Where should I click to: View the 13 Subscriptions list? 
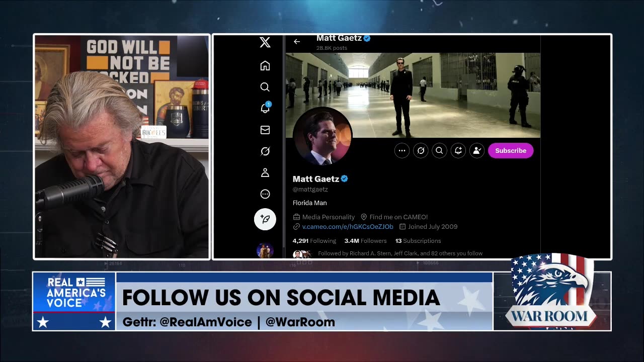pyautogui.click(x=418, y=241)
